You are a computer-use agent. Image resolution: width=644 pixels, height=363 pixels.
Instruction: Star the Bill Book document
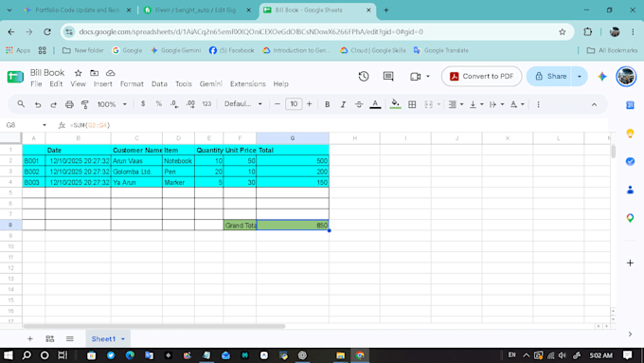(x=78, y=73)
